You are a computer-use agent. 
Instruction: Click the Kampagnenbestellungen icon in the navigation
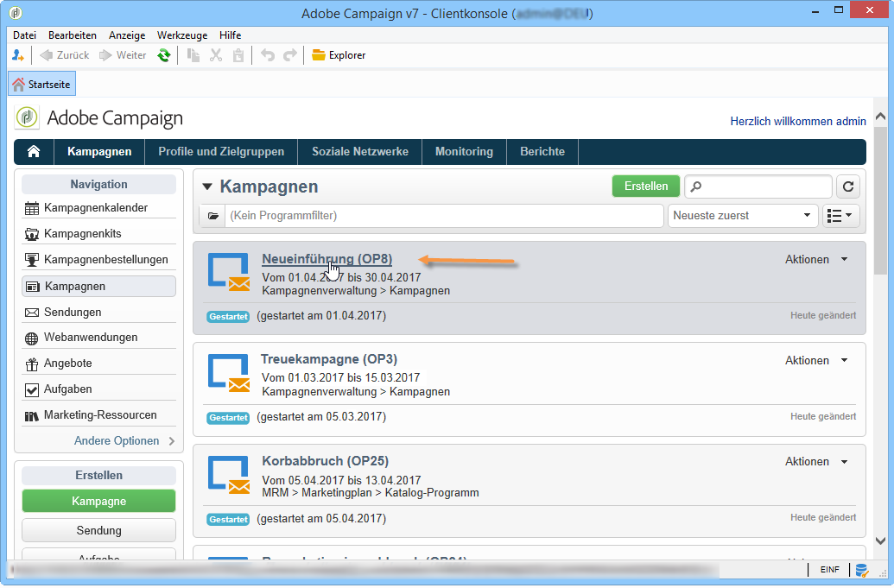[32, 260]
